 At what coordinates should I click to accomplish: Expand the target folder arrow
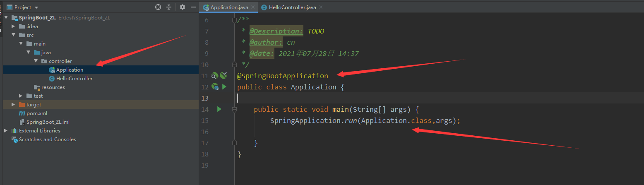point(13,105)
